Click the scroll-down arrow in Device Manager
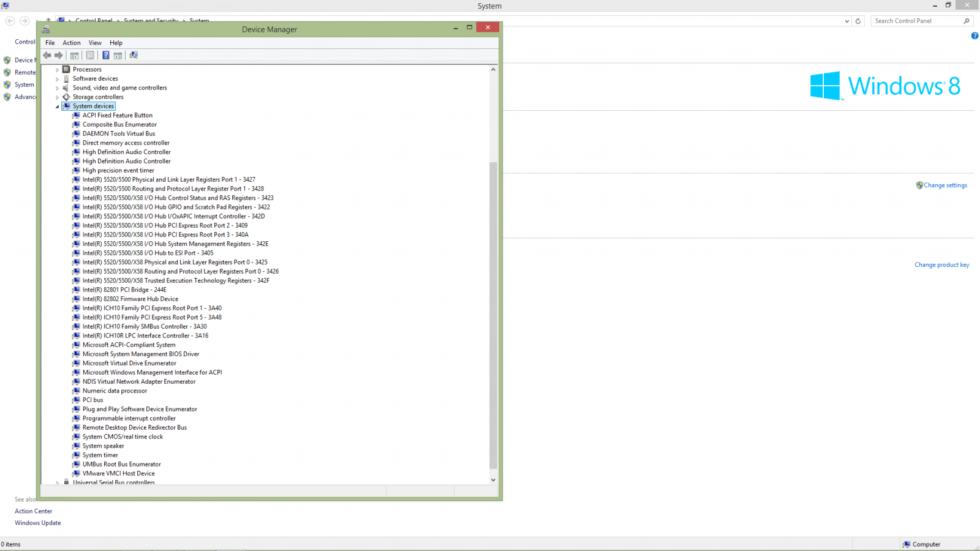Viewport: 980px width, 551px height. (x=493, y=480)
